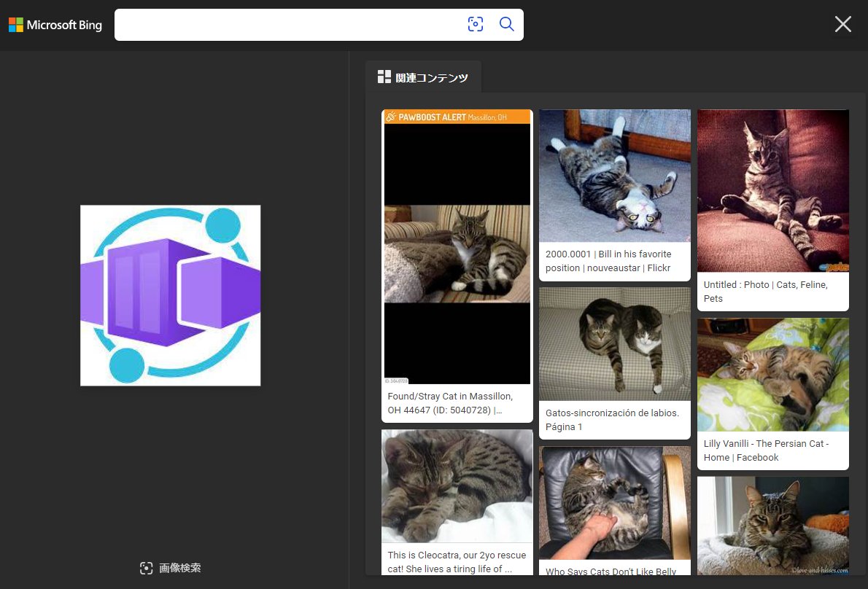Click the uploaded purple cube logo image
This screenshot has width=868, height=589.
tap(170, 295)
